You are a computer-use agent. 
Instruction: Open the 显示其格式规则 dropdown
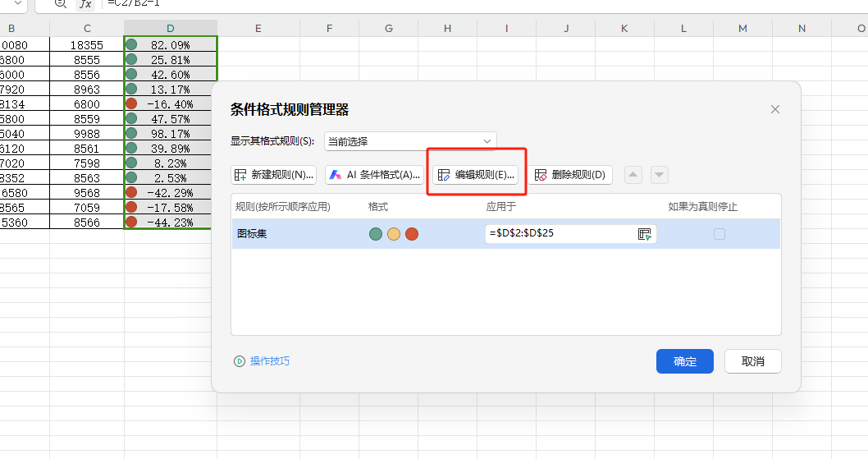click(410, 141)
